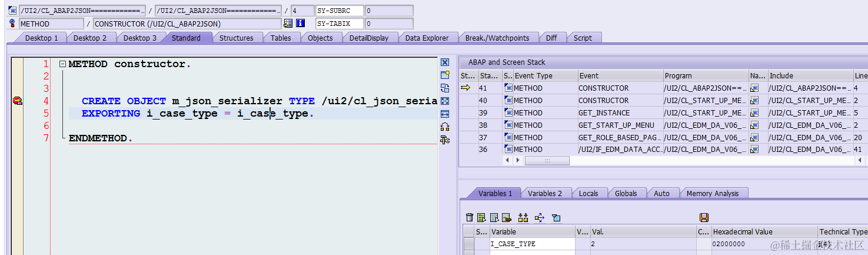Viewport: 868px width, 255px height.
Task: Switch to the Desktop 3 tab
Action: (x=140, y=38)
